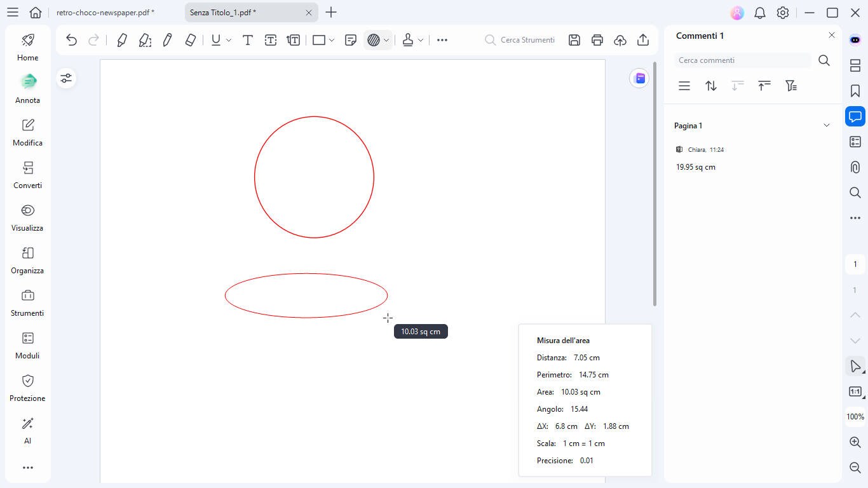This screenshot has height=488, width=868.
Task: Show more annotation tools
Action: [442, 40]
